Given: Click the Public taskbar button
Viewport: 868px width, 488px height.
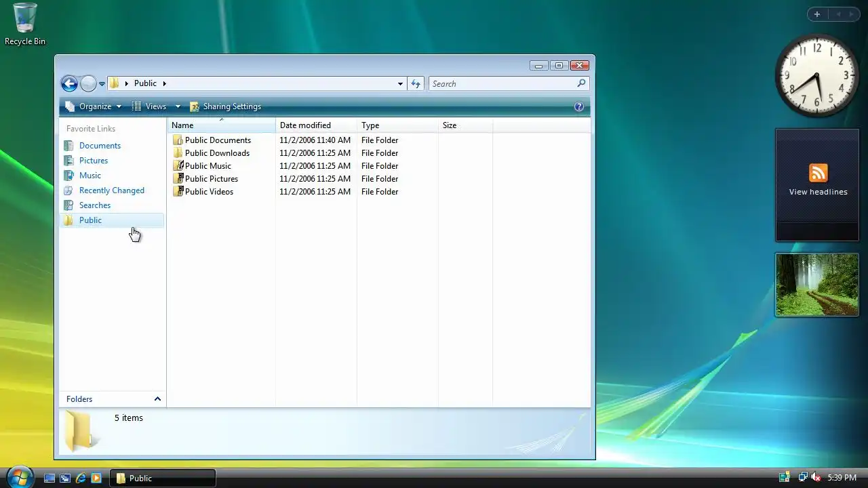Looking at the screenshot, I should coord(163,478).
